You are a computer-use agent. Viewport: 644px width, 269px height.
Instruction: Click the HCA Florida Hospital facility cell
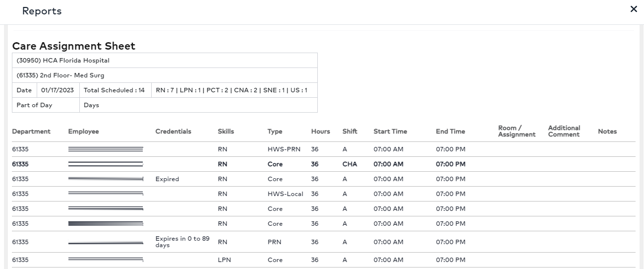click(63, 61)
